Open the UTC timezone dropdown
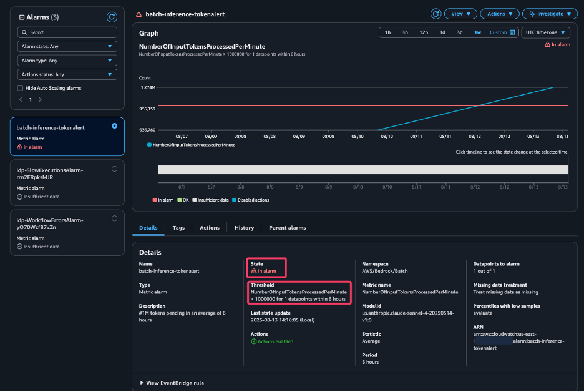Viewport: 584px width, 392px height. 545,32
